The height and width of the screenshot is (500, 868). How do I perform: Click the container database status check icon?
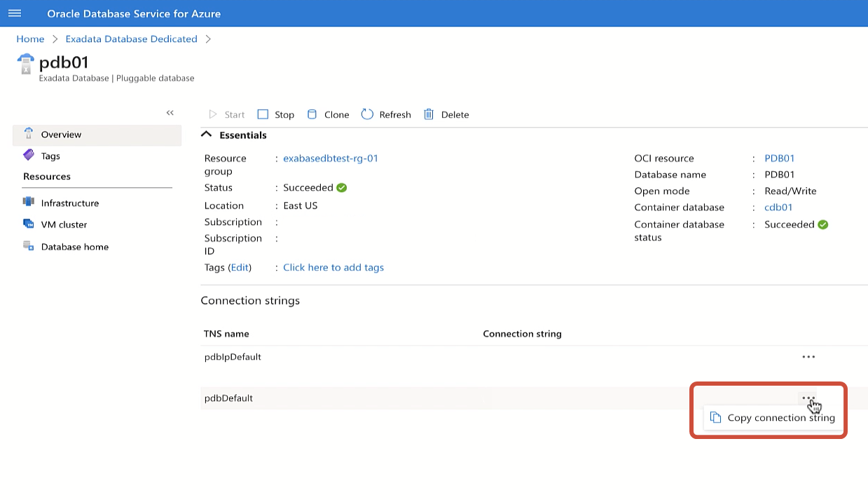[x=823, y=224]
